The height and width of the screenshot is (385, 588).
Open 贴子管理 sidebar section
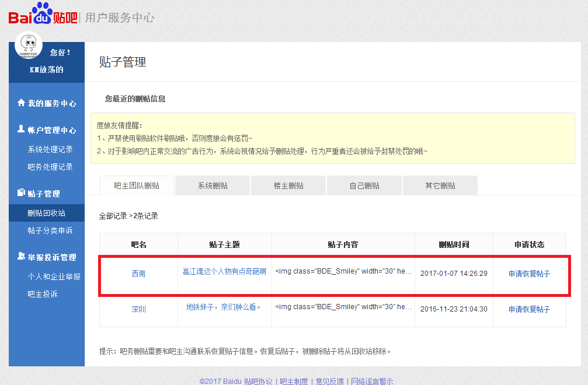43,194
